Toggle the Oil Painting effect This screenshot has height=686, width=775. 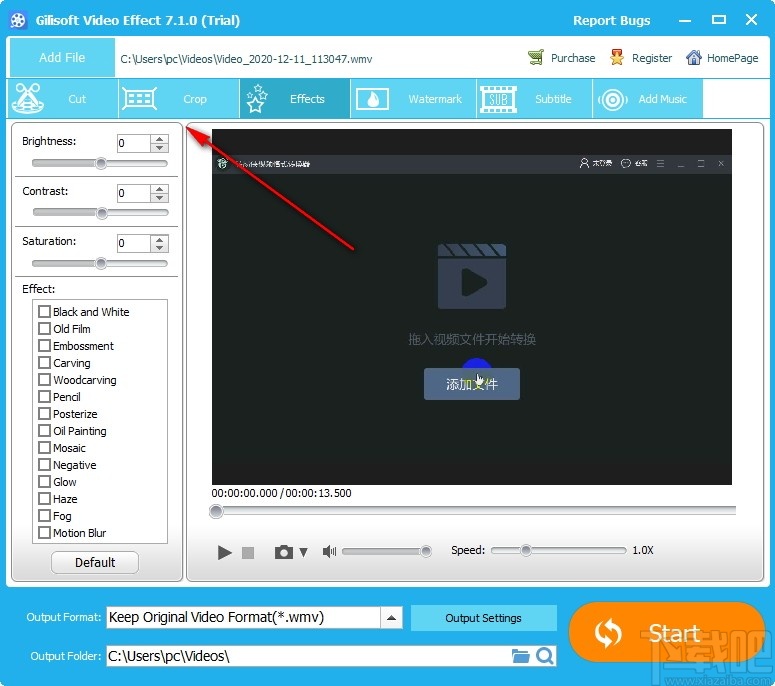(x=44, y=430)
